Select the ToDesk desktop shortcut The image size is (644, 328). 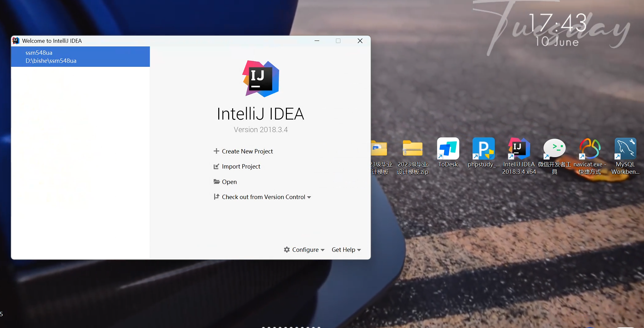tap(448, 153)
